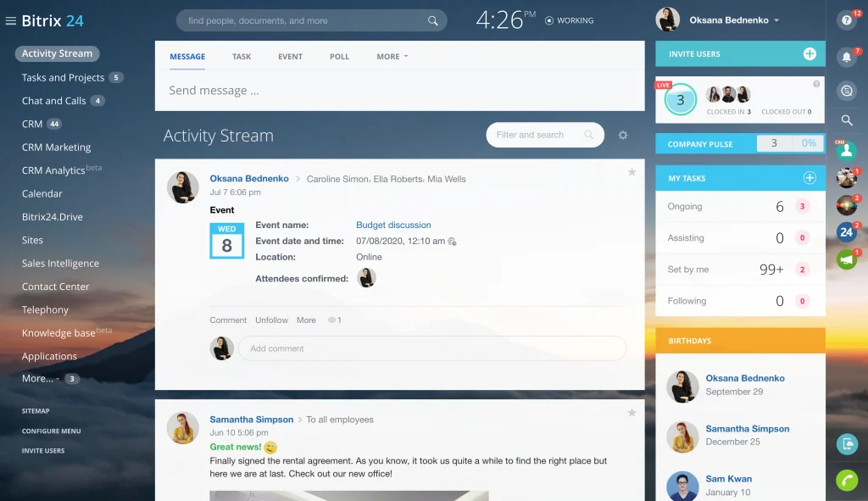Click the Send message input field
This screenshot has width=868, height=501.
tap(398, 91)
